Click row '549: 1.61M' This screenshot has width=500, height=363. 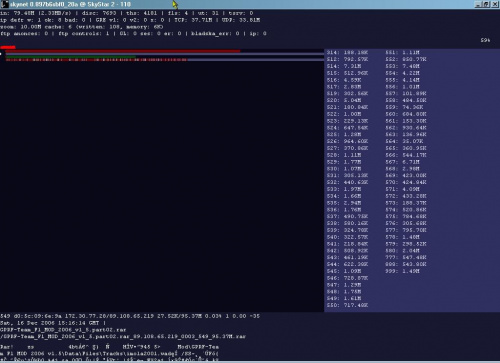tap(344, 299)
